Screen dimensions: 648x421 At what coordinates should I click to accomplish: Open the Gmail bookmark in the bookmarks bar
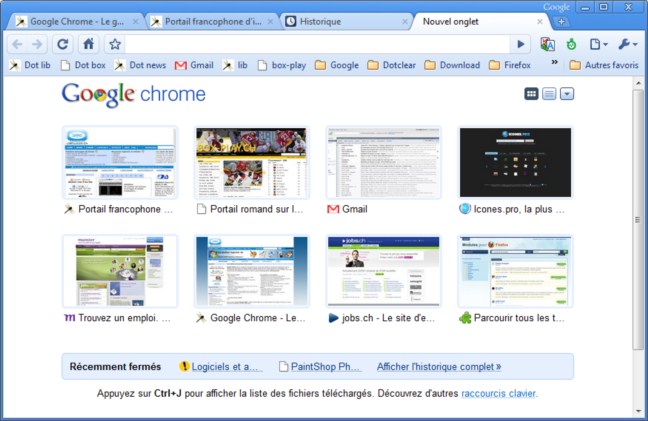[194, 65]
